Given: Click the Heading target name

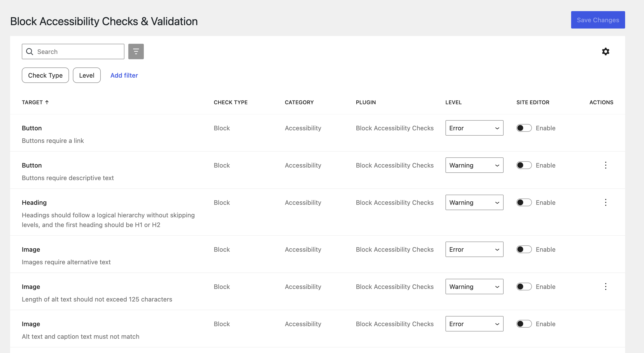Looking at the screenshot, I should coord(34,202).
